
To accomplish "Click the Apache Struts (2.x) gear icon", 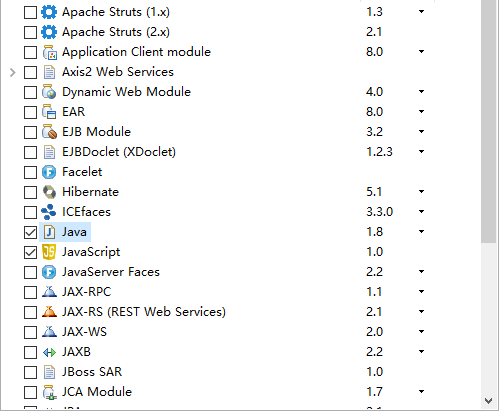I will (x=49, y=32).
